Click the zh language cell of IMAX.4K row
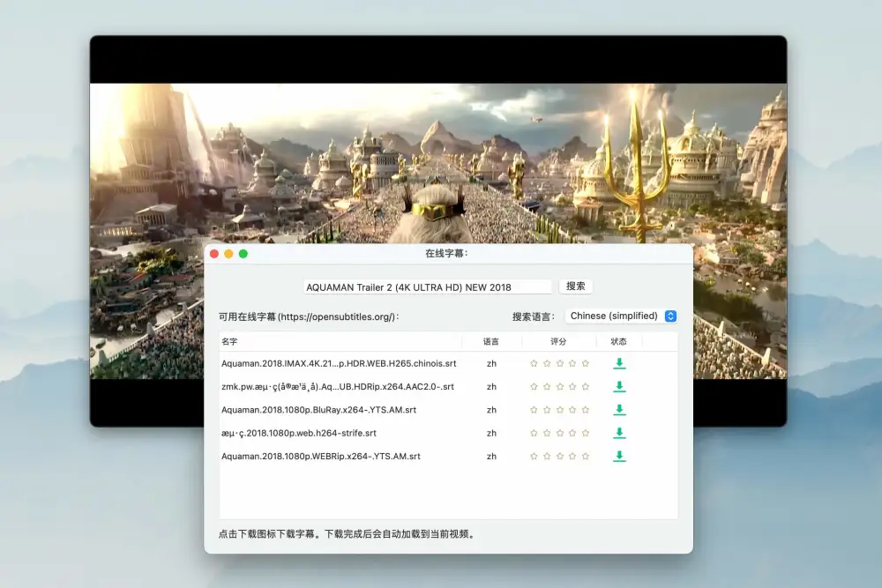 coord(491,364)
